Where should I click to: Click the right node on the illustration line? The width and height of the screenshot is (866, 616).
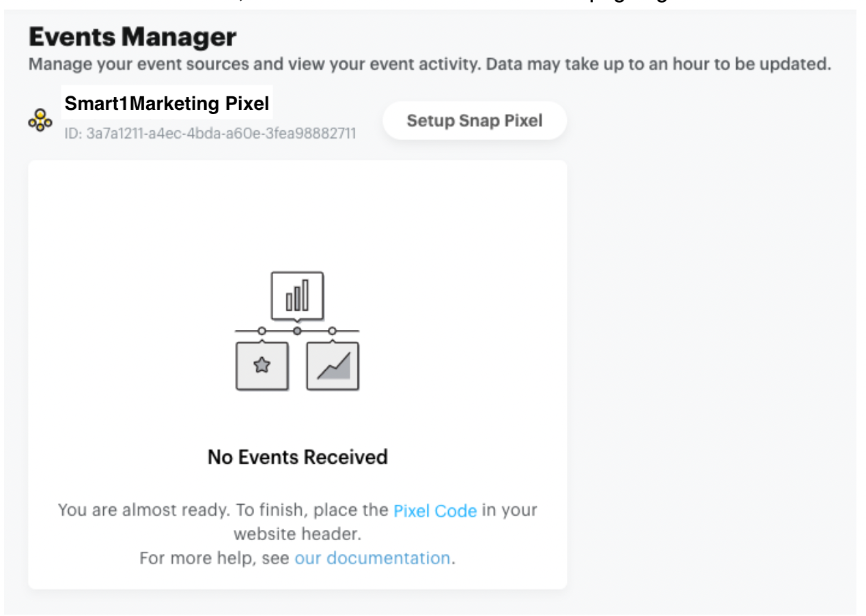(333, 331)
